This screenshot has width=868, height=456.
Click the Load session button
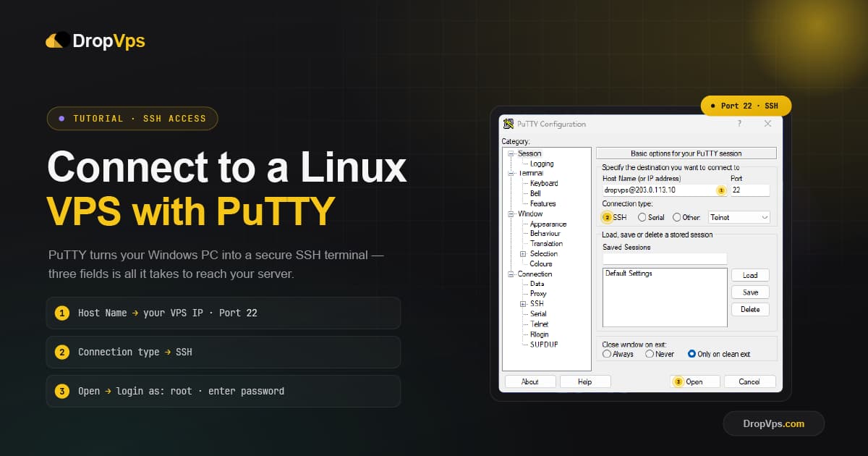(x=750, y=275)
